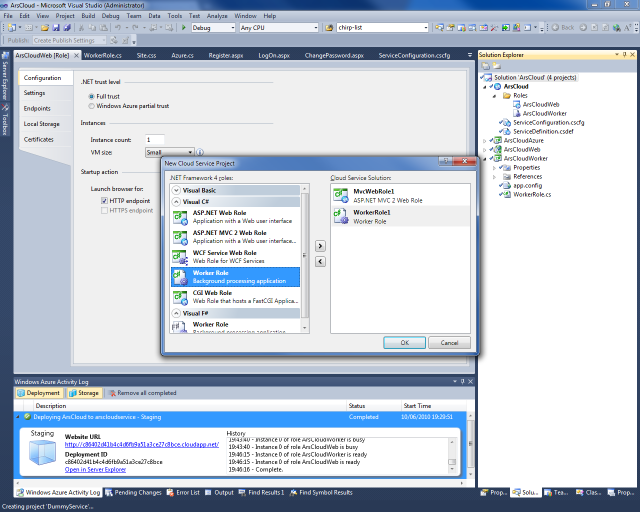Start debugging with the green play icon
Image resolution: width=640 pixels, height=512 pixels.
(x=184, y=28)
